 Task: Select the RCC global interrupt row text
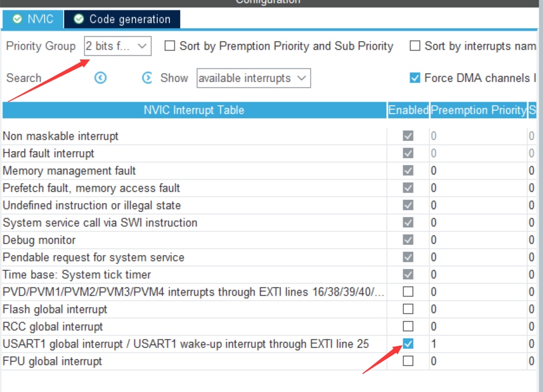pyautogui.click(x=53, y=327)
